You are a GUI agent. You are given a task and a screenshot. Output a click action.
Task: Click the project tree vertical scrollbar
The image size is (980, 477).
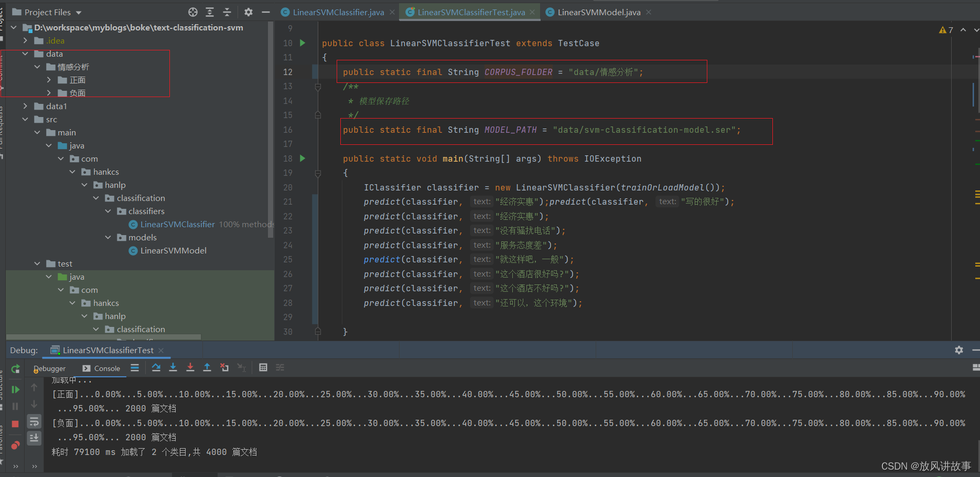pyautogui.click(x=271, y=130)
